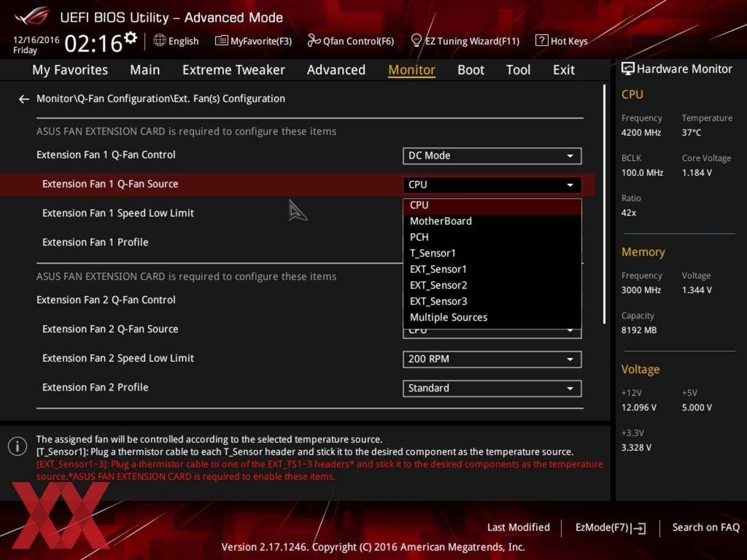
Task: Switch to the Main tab
Action: point(145,70)
